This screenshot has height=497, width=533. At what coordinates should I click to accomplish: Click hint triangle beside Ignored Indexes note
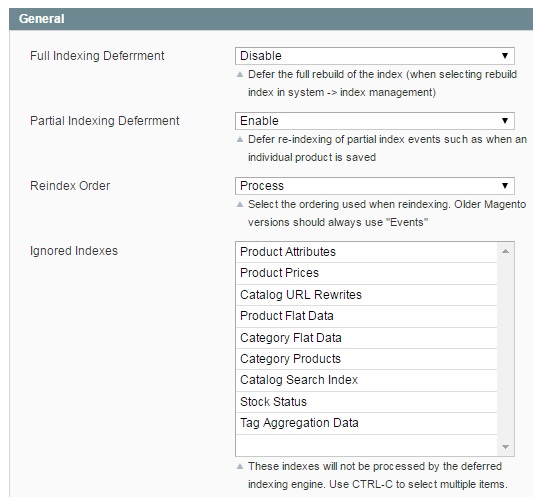click(240, 466)
